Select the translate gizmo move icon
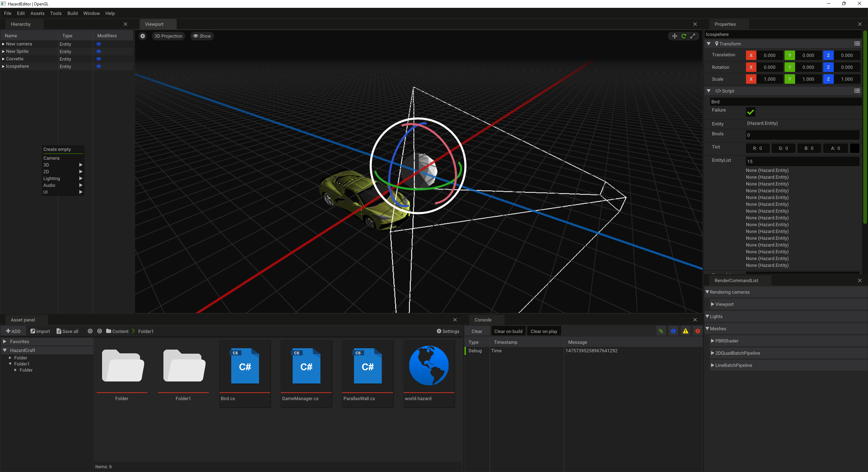Screen dimensions: 868x472 coord(675,36)
